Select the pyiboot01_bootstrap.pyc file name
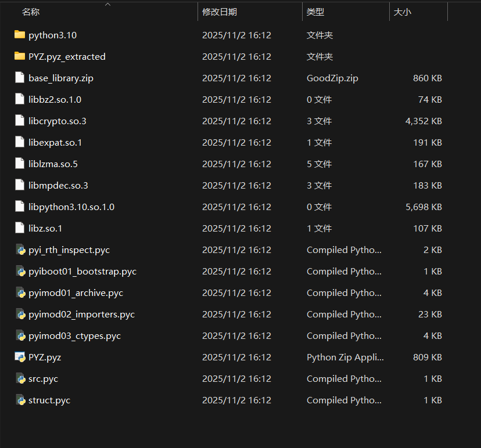The width and height of the screenshot is (481, 448). pyautogui.click(x=82, y=271)
